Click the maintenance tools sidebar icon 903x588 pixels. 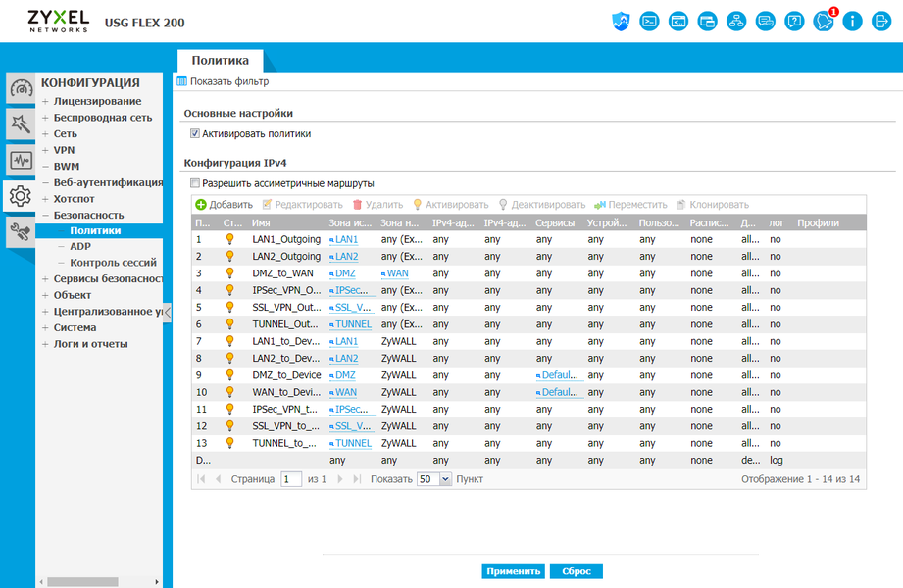[x=21, y=231]
